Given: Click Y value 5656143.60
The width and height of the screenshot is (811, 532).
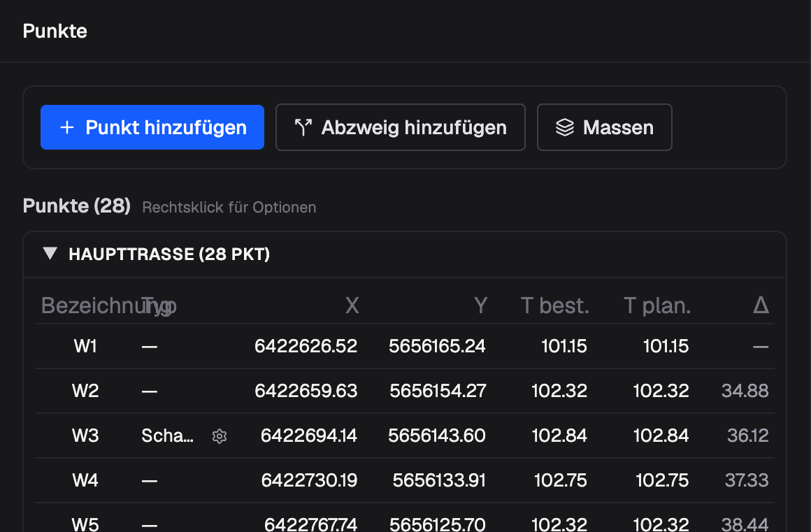Looking at the screenshot, I should coord(436,436).
